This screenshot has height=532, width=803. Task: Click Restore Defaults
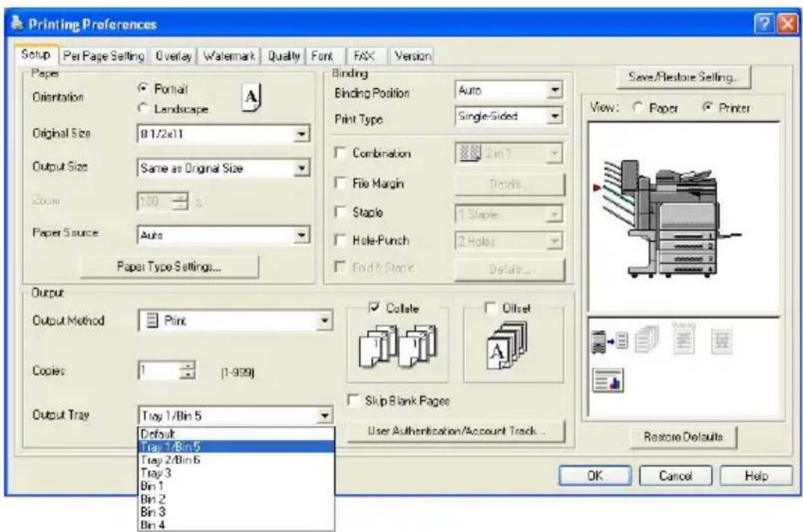[683, 437]
